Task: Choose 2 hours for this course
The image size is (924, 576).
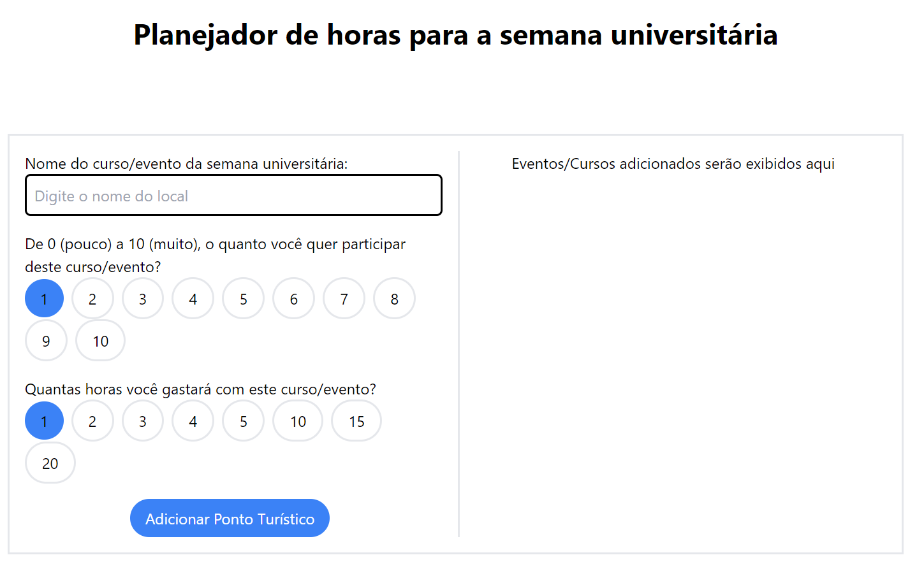Action: click(92, 421)
